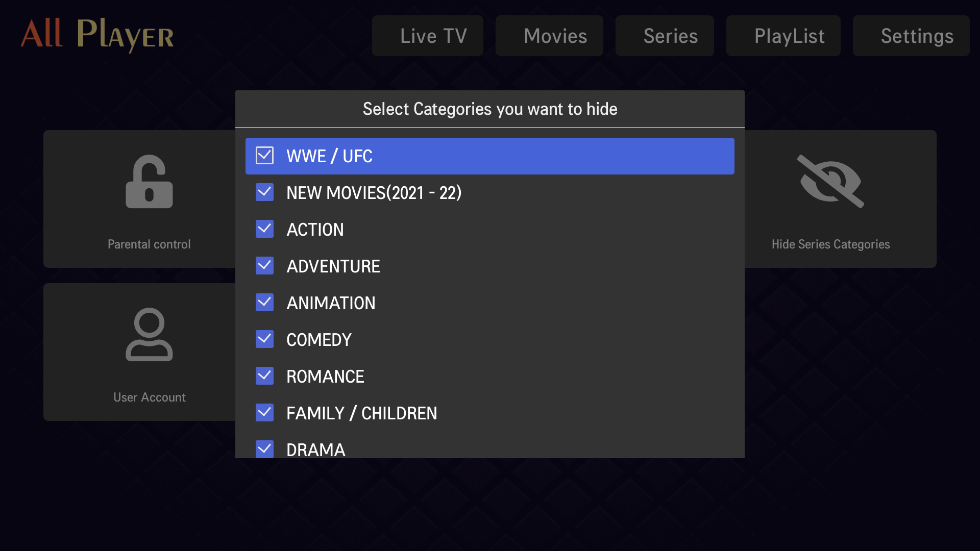
Task: Go to the Series tab
Action: [x=665, y=36]
